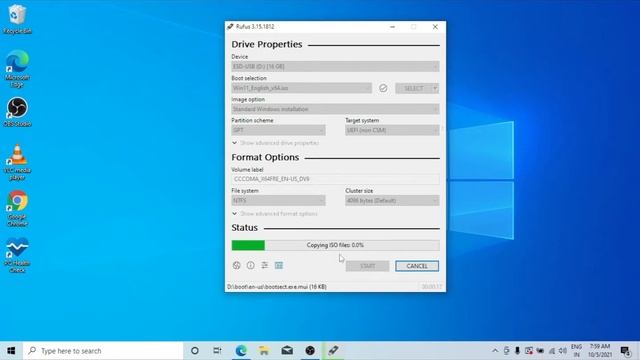The image size is (640, 360).
Task: Open the clock and date flyout
Action: (600, 351)
